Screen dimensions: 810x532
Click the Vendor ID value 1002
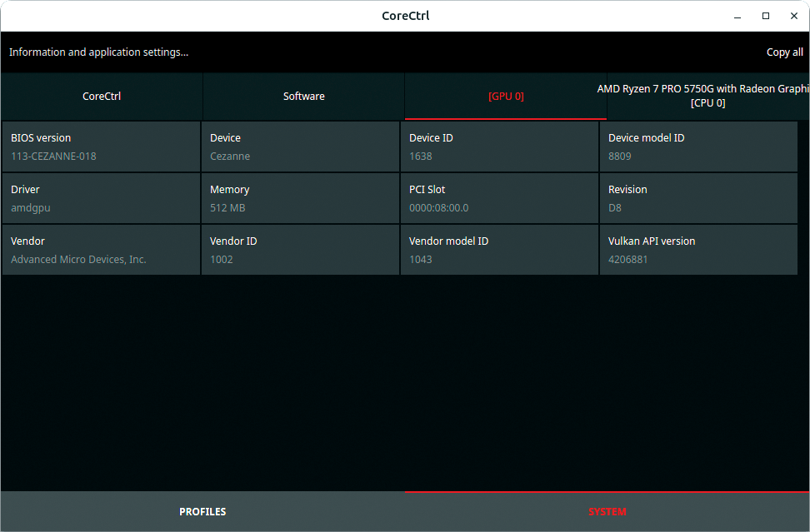221,260
